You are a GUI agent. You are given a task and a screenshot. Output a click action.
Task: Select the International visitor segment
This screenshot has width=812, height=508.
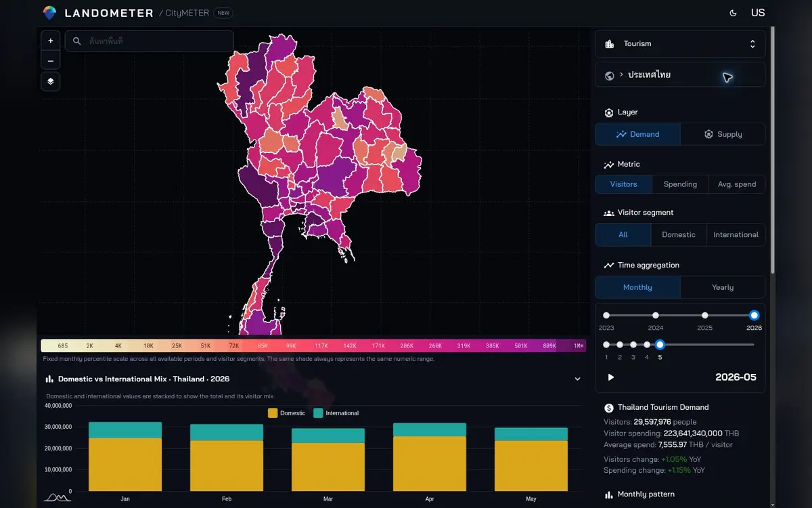click(x=736, y=234)
